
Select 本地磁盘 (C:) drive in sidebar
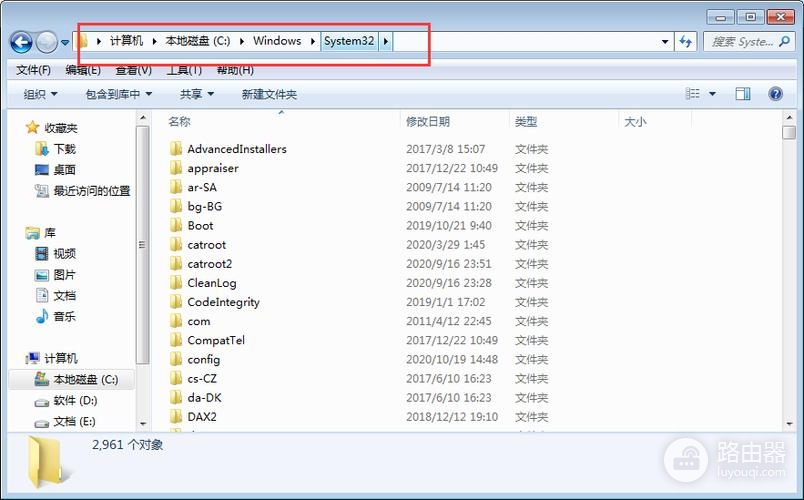point(84,380)
